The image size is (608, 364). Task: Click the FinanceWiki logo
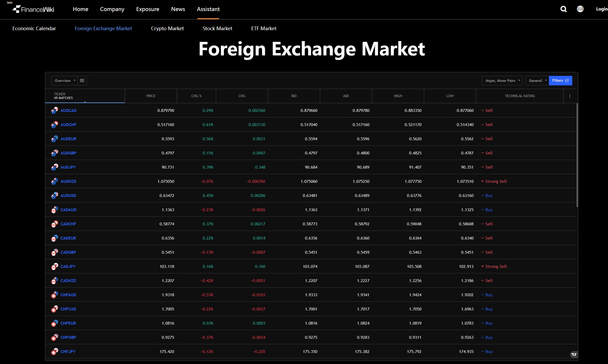[x=33, y=9]
